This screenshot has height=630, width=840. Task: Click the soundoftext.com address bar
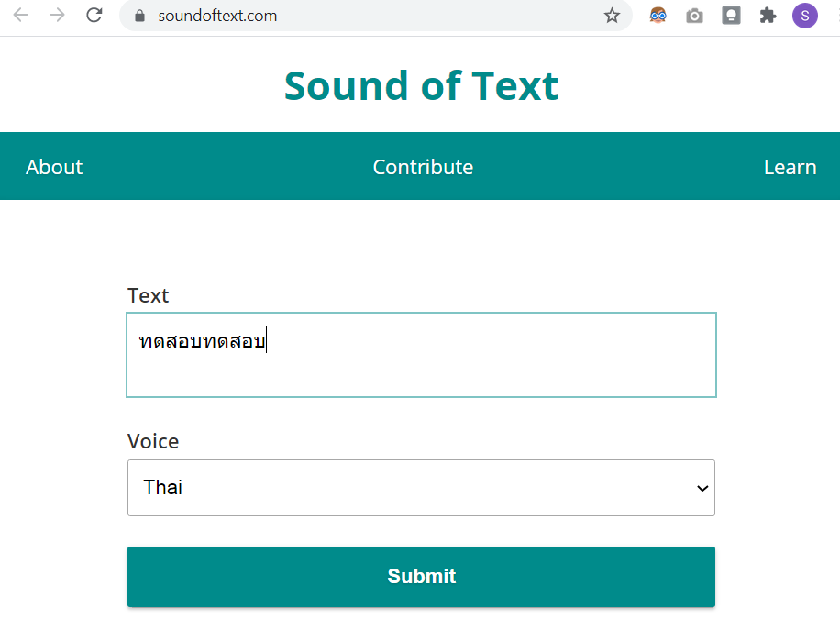click(367, 16)
